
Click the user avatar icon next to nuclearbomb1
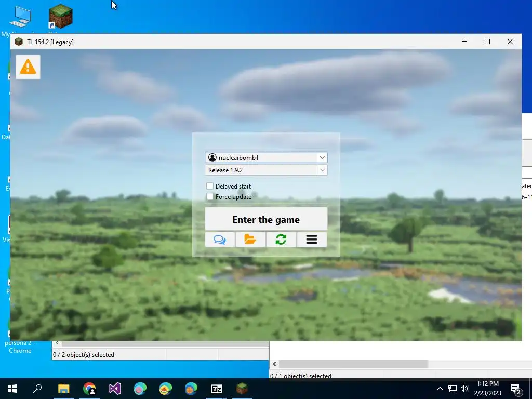212,157
